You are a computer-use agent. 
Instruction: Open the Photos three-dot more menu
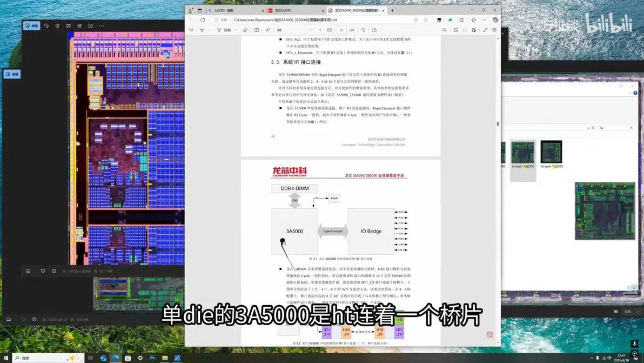point(102,25)
